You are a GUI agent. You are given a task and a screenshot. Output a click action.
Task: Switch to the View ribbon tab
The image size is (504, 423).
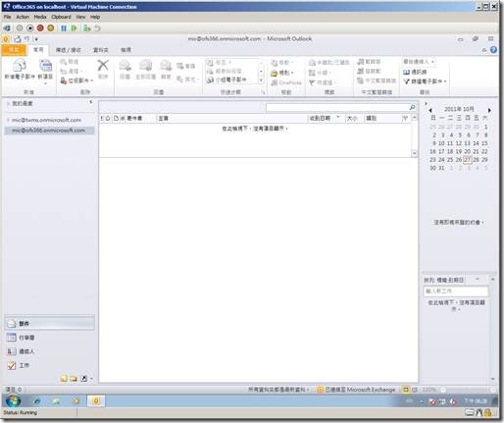[126, 50]
